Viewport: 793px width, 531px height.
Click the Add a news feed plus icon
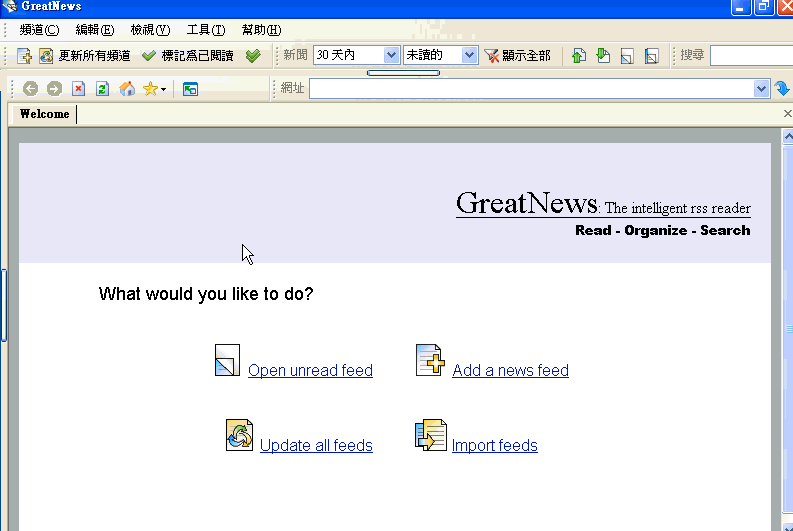(x=430, y=360)
